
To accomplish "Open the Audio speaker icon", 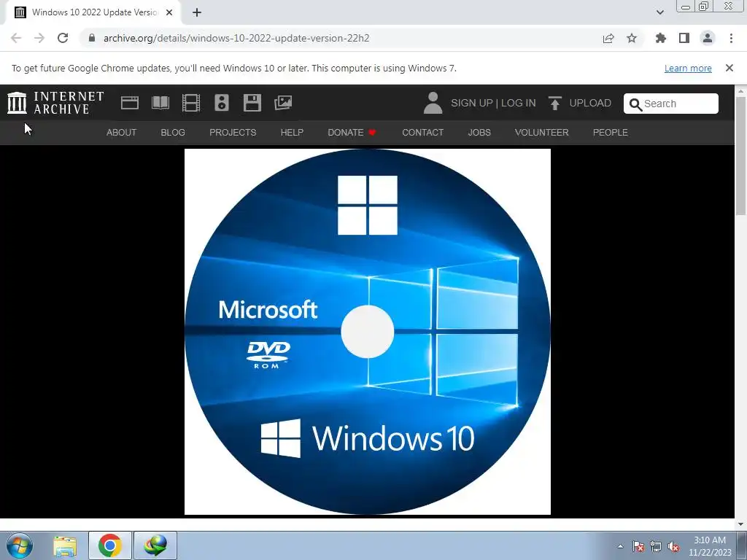I will pyautogui.click(x=222, y=103).
